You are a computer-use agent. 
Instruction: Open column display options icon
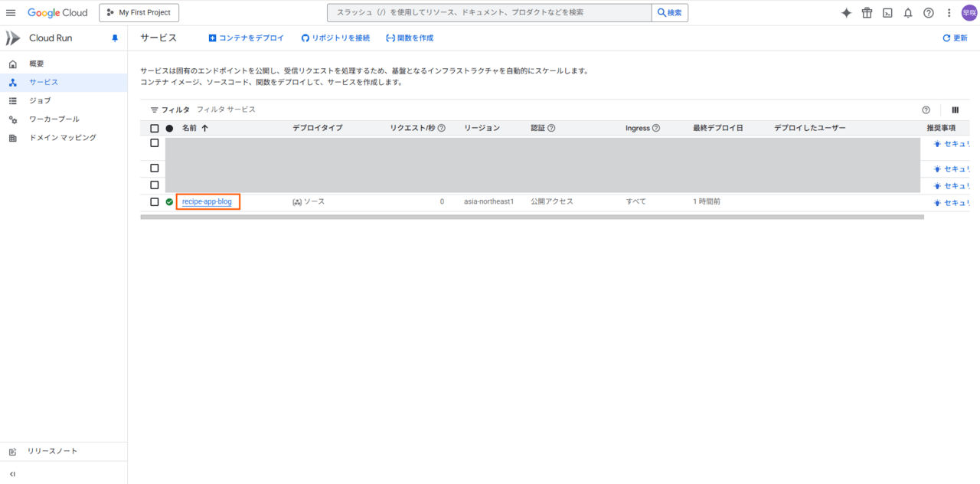(955, 110)
